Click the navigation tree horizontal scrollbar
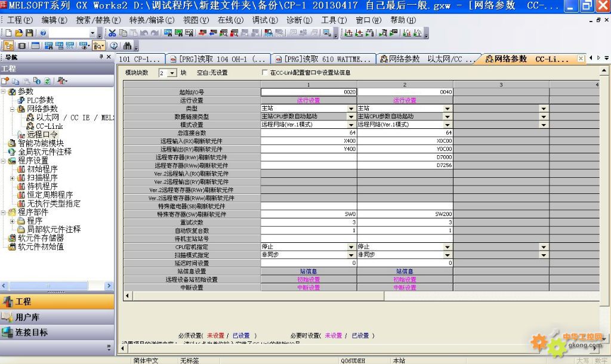The width and height of the screenshot is (611, 364). click(x=57, y=286)
